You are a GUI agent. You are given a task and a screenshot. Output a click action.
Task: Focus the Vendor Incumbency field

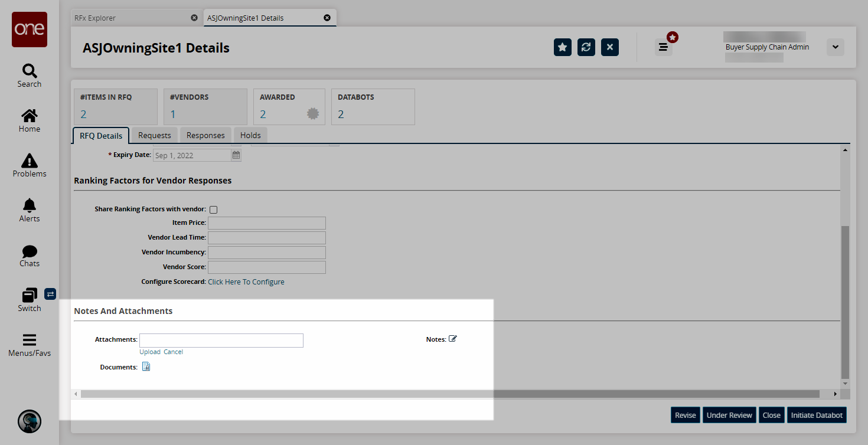(267, 253)
